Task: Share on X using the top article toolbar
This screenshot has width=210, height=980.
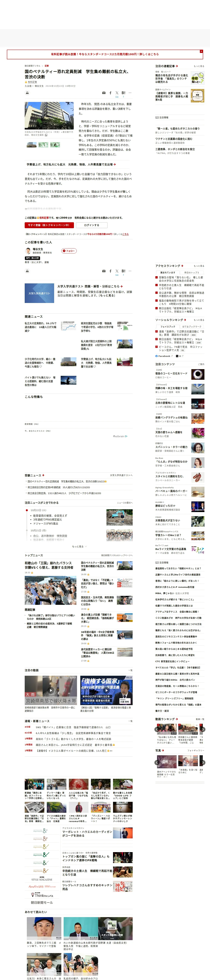Action: click(117, 93)
